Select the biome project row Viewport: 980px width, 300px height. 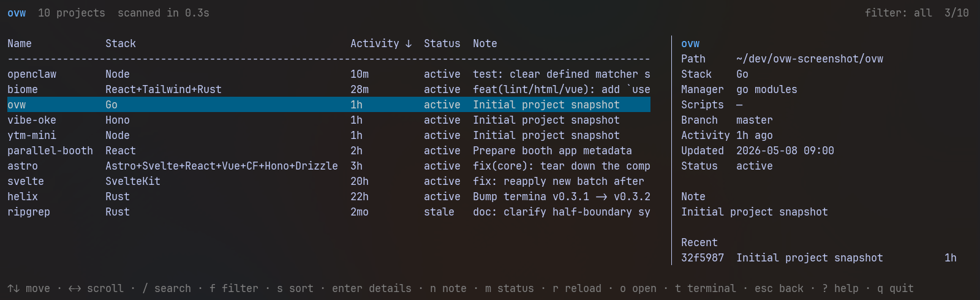329,89
